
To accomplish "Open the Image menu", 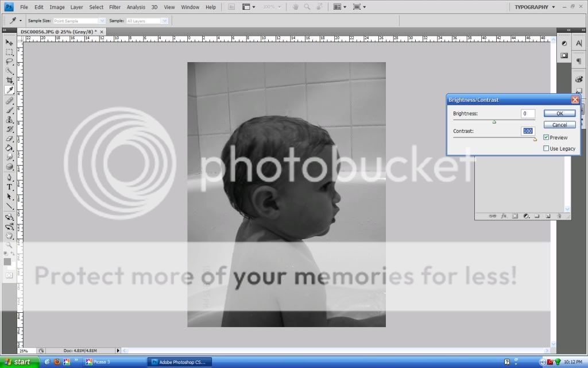I will pyautogui.click(x=57, y=7).
